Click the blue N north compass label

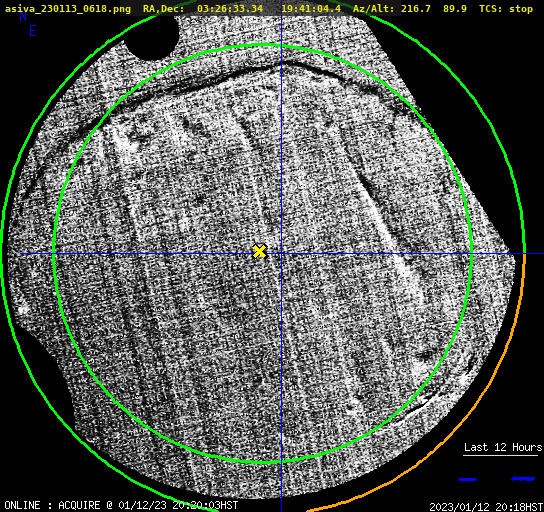pyautogui.click(x=23, y=16)
